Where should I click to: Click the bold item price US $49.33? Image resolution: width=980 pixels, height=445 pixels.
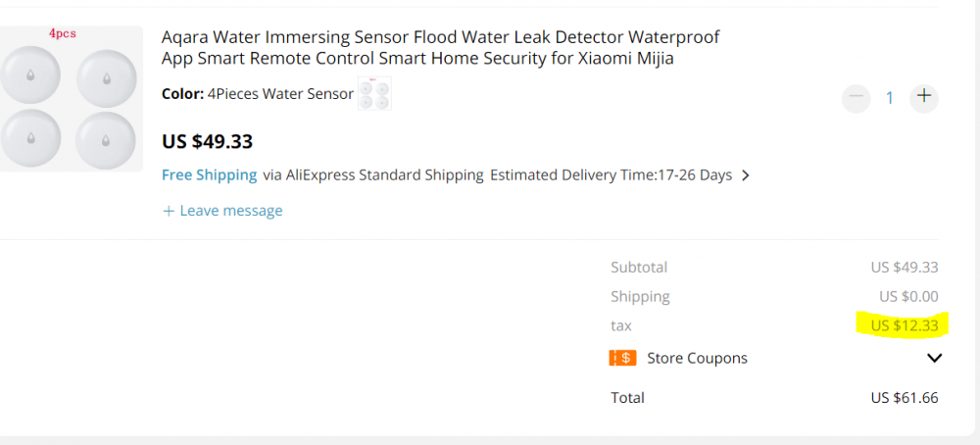(x=207, y=141)
